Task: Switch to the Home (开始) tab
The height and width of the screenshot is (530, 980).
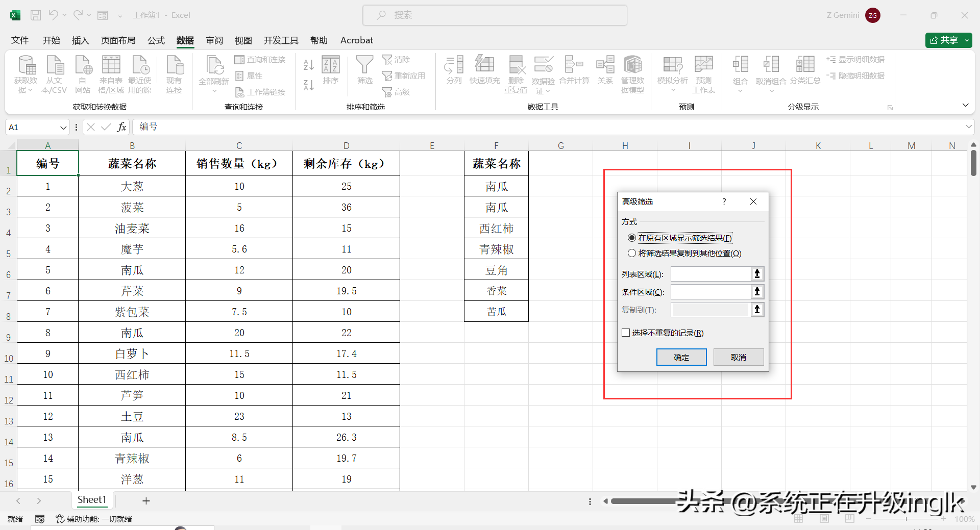Action: 51,40
